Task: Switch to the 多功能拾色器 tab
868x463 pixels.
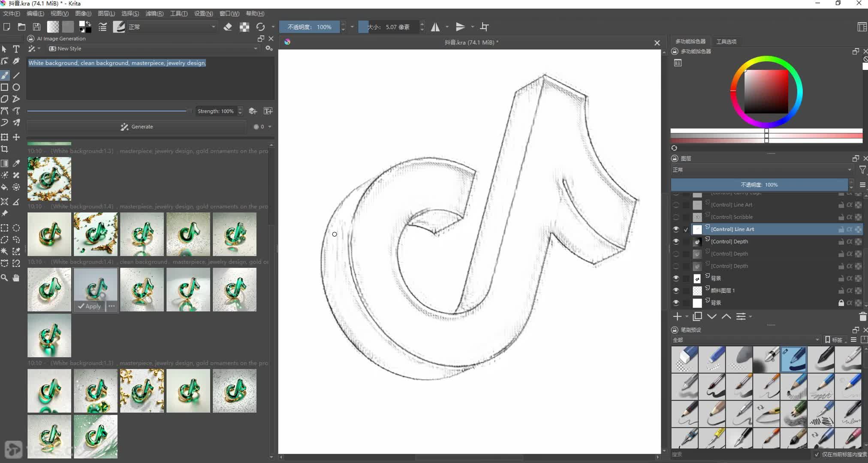Action: click(690, 42)
